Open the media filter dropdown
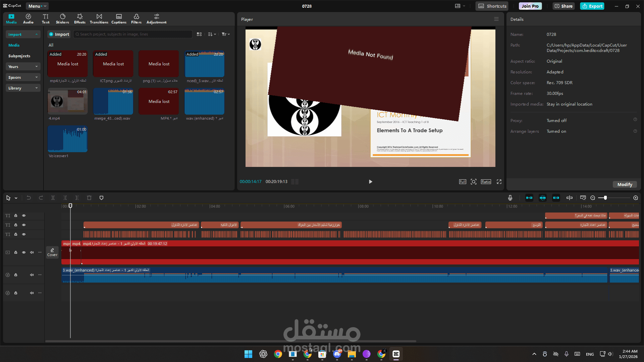Viewport: 644px width, 362px height. tap(226, 34)
